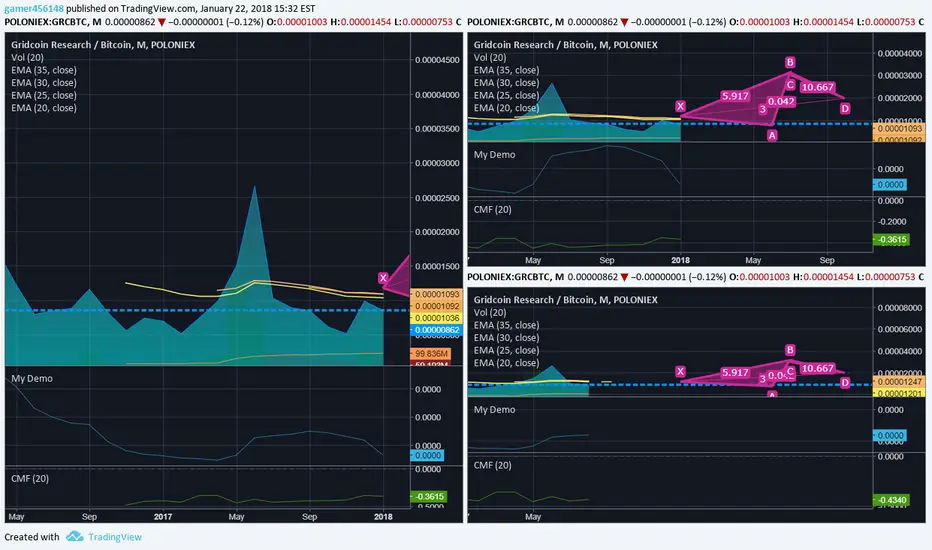Select EMA (35, close) legend in the left chart
This screenshot has height=550, width=932.
tap(43, 70)
